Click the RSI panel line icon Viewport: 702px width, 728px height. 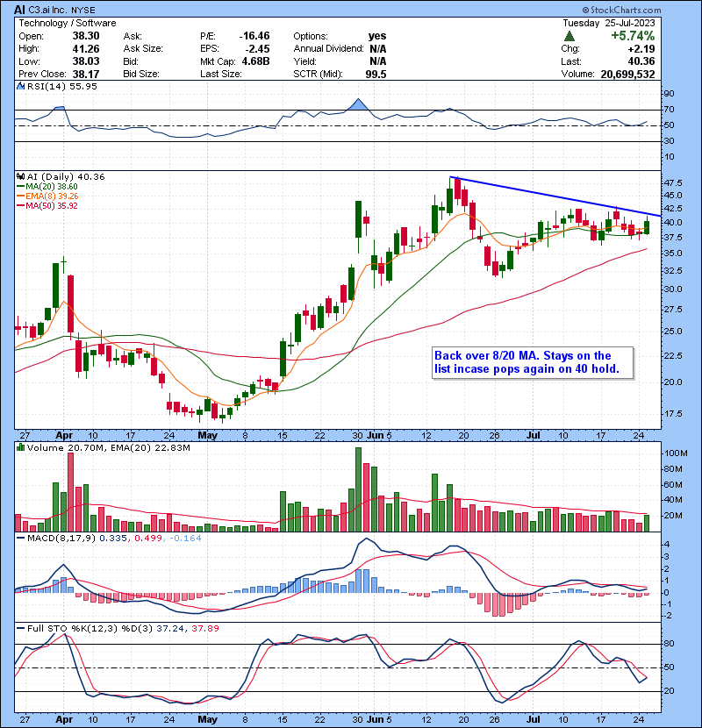[x=20, y=86]
